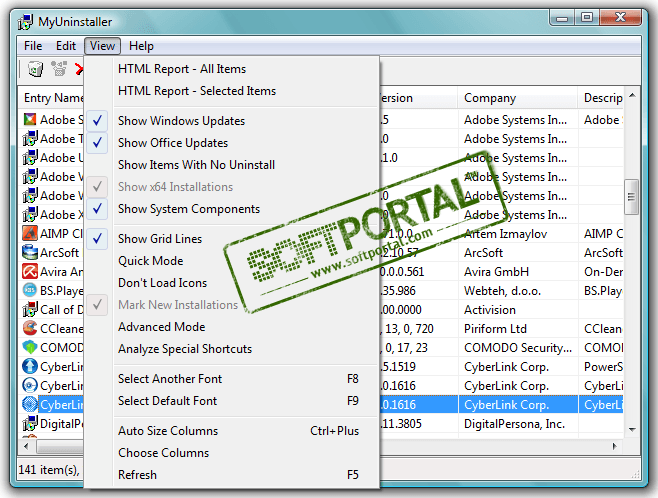
Task: Choose Auto Size Columns
Action: pyautogui.click(x=231, y=431)
